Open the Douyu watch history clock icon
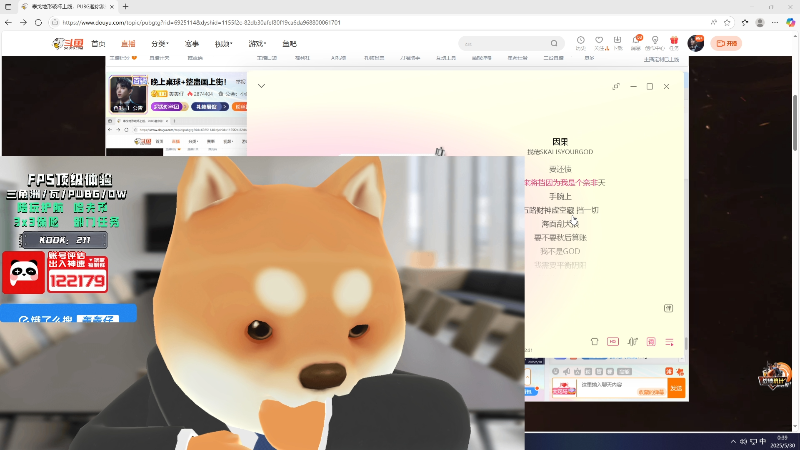 [x=581, y=40]
